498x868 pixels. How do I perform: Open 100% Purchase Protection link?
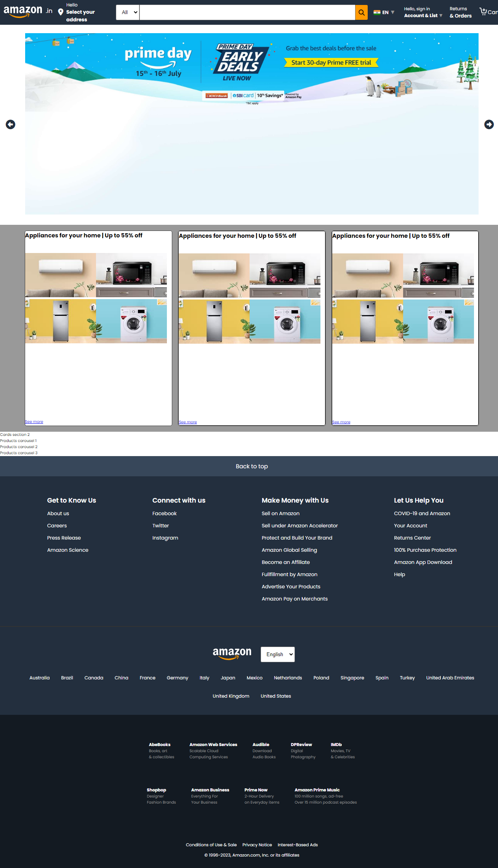(425, 550)
